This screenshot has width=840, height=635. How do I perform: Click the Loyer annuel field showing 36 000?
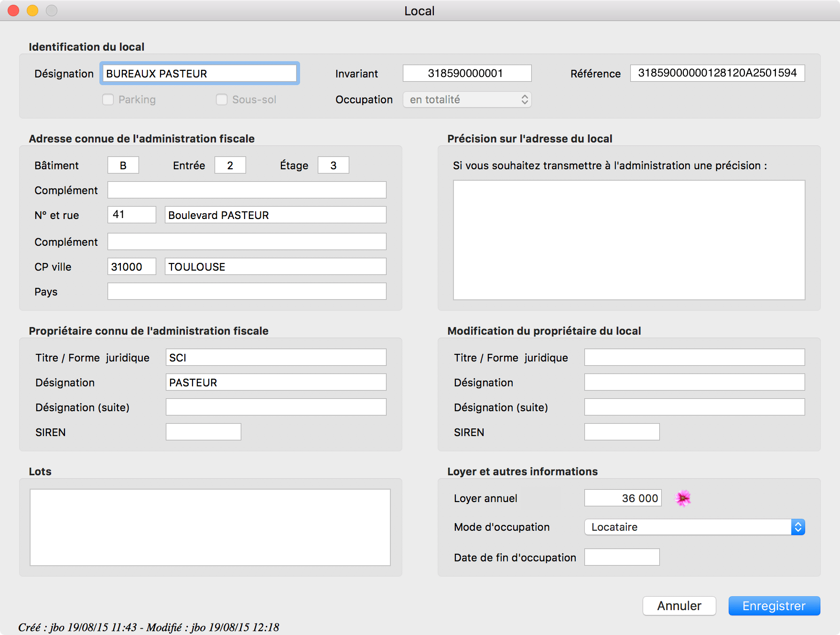(623, 498)
